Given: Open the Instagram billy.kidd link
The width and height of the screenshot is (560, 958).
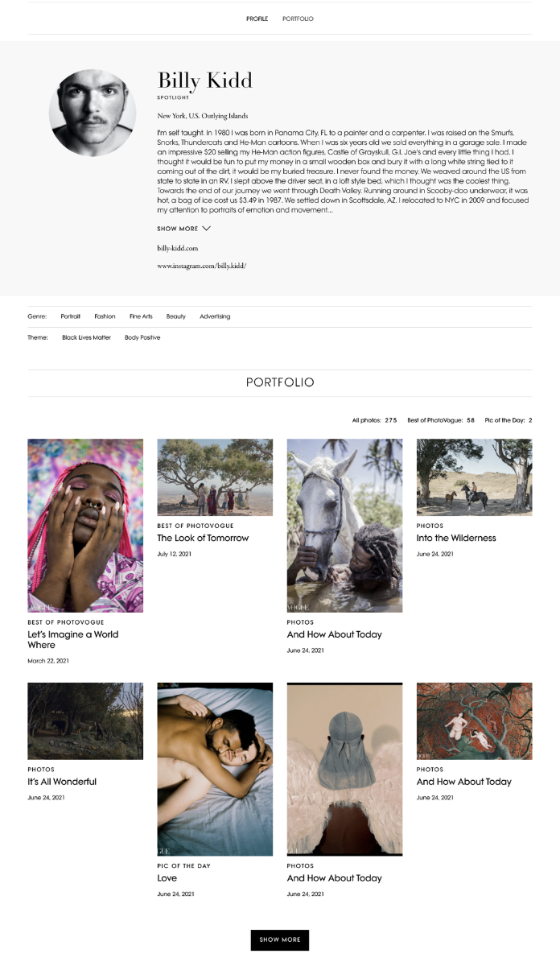Looking at the screenshot, I should point(201,266).
